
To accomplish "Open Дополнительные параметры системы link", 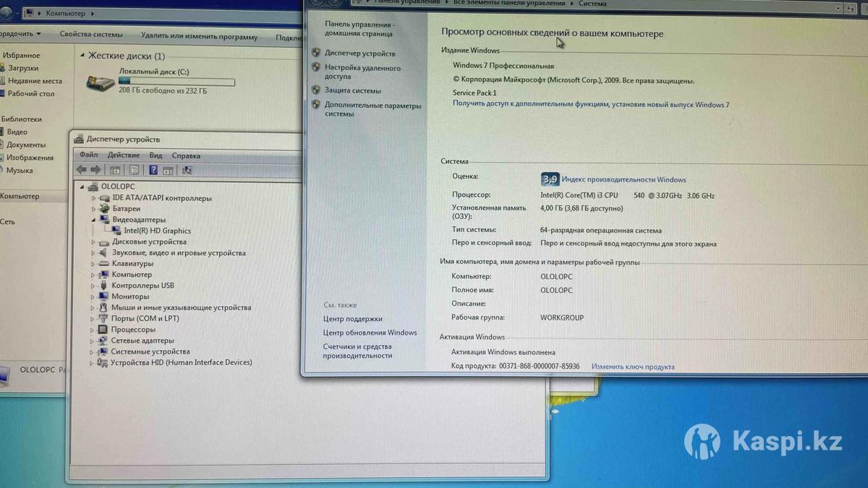I will point(373,109).
